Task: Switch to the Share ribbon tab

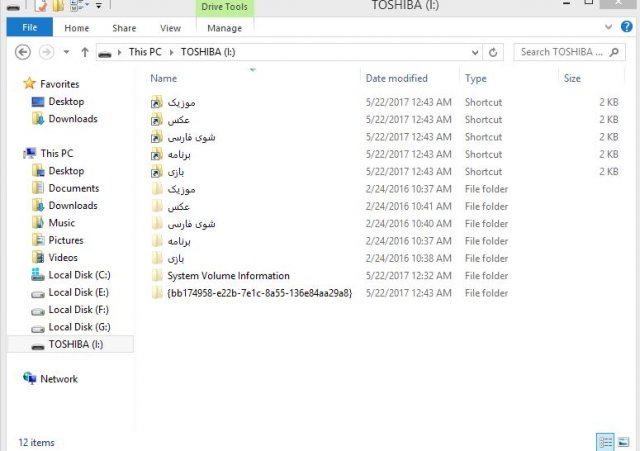Action: [124, 28]
